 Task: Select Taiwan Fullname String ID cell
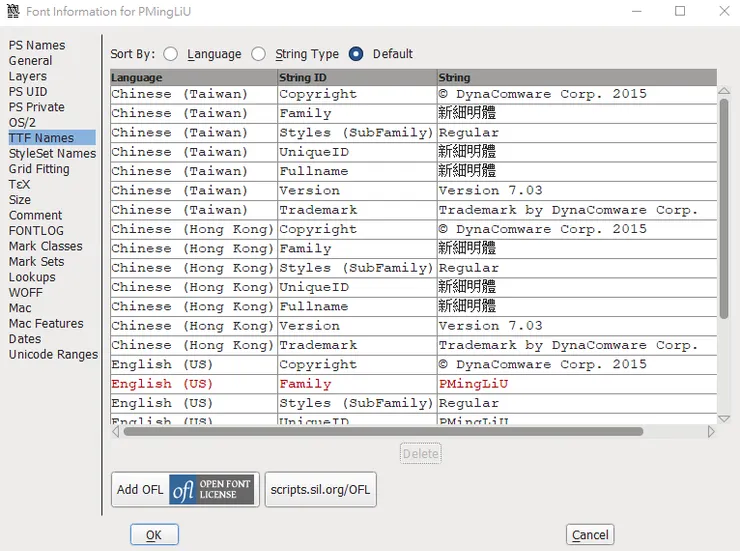357,171
